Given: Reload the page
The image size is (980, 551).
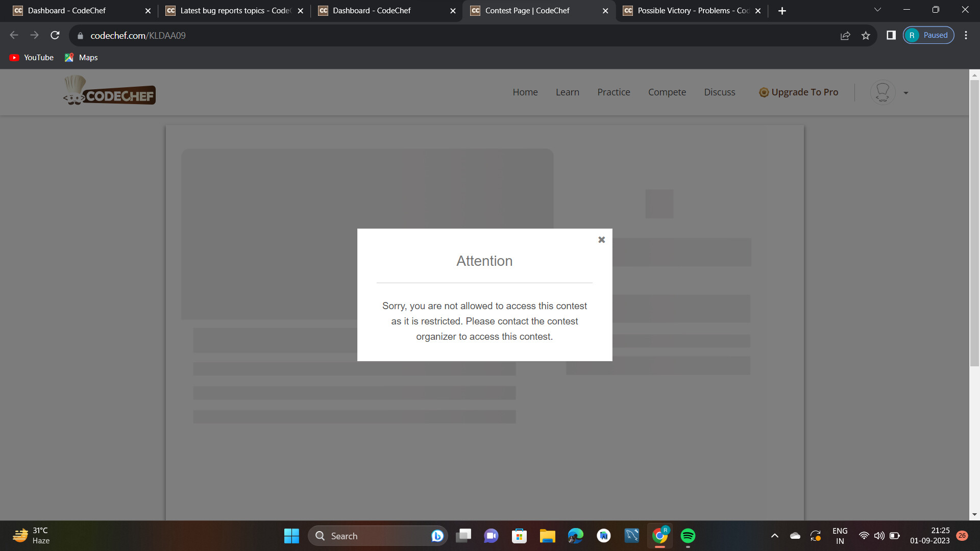Looking at the screenshot, I should pos(55,35).
